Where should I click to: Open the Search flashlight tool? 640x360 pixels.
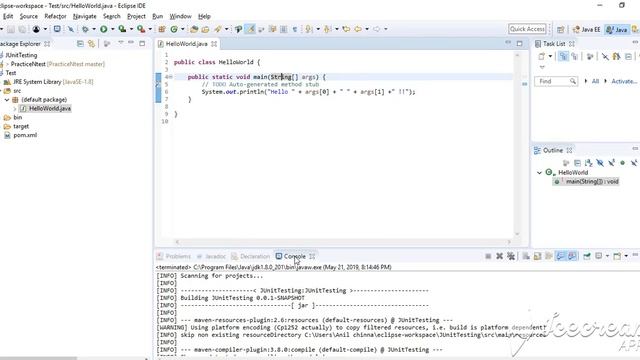(218, 29)
